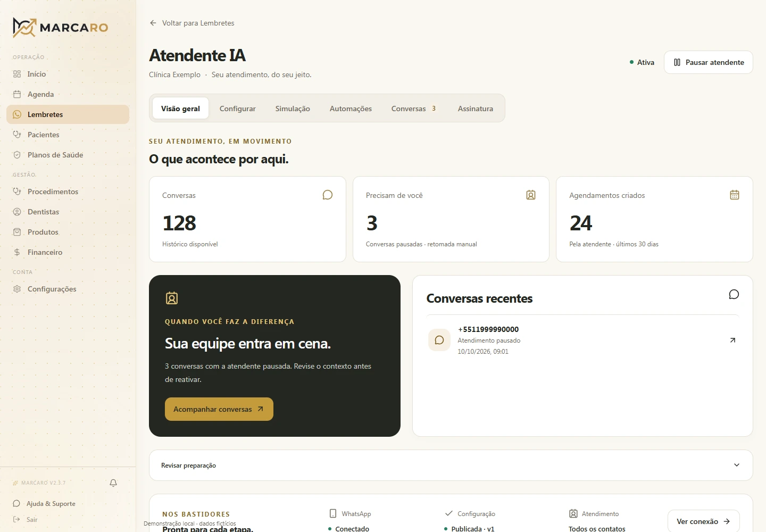This screenshot has height=532, width=766.
Task: Click the Ativa status indicator
Action: pyautogui.click(x=642, y=62)
